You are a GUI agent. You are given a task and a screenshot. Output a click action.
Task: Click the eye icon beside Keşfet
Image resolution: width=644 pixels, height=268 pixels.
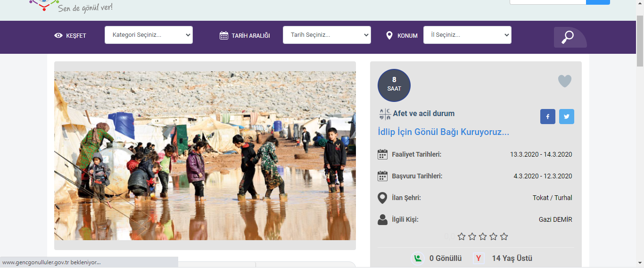click(x=58, y=35)
